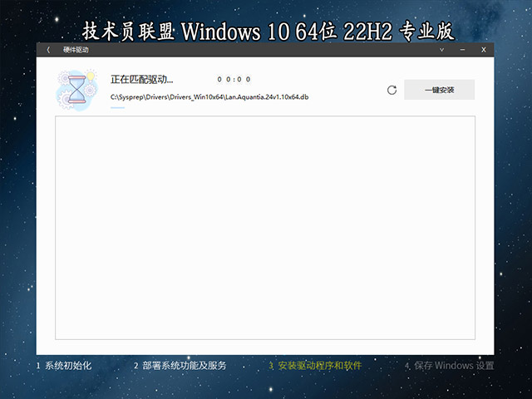This screenshot has height=399, width=532.
Task: Click inside the empty driver list area
Action: (x=265, y=228)
